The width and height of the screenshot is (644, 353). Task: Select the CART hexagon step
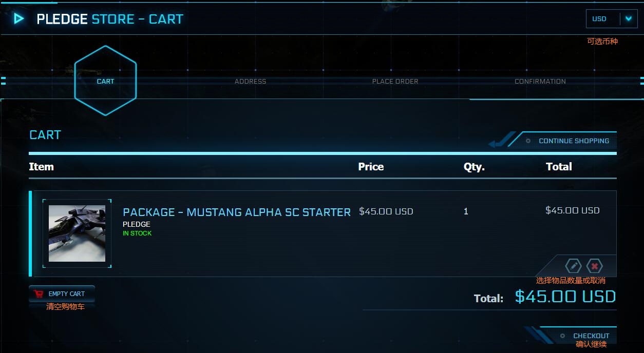click(x=105, y=81)
